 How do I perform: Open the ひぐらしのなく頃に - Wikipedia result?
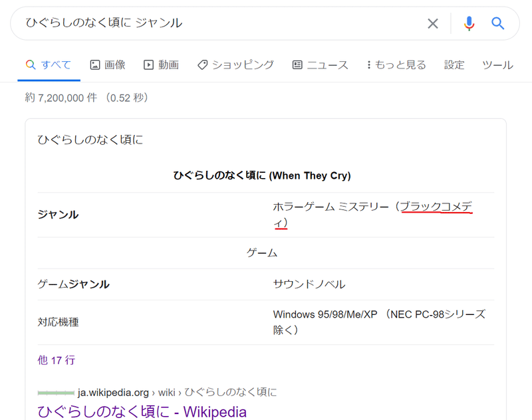142,412
